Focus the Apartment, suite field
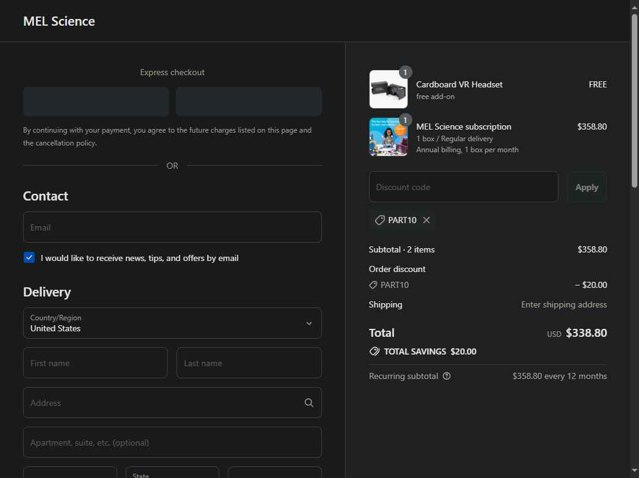Image resolution: width=639 pixels, height=478 pixels. pyautogui.click(x=172, y=442)
